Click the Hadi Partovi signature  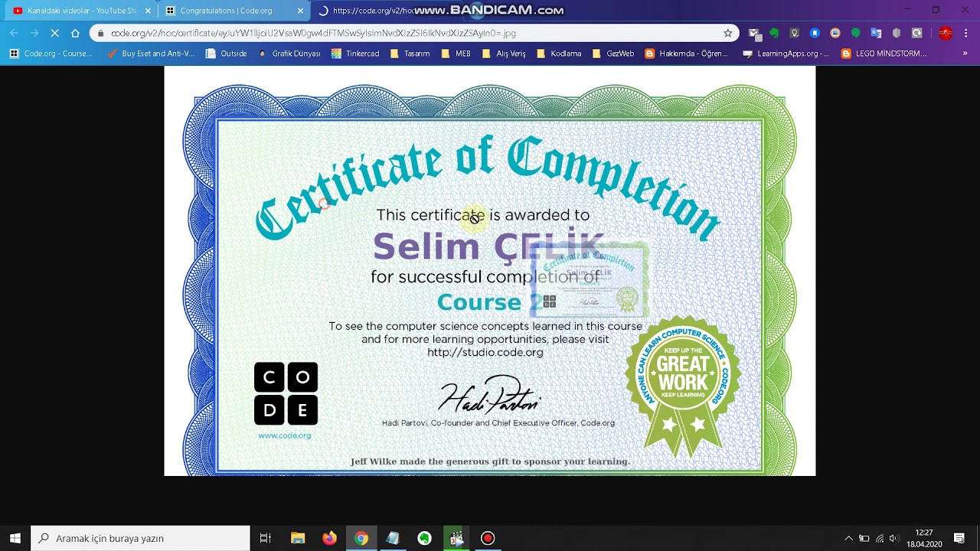pyautogui.click(x=490, y=396)
